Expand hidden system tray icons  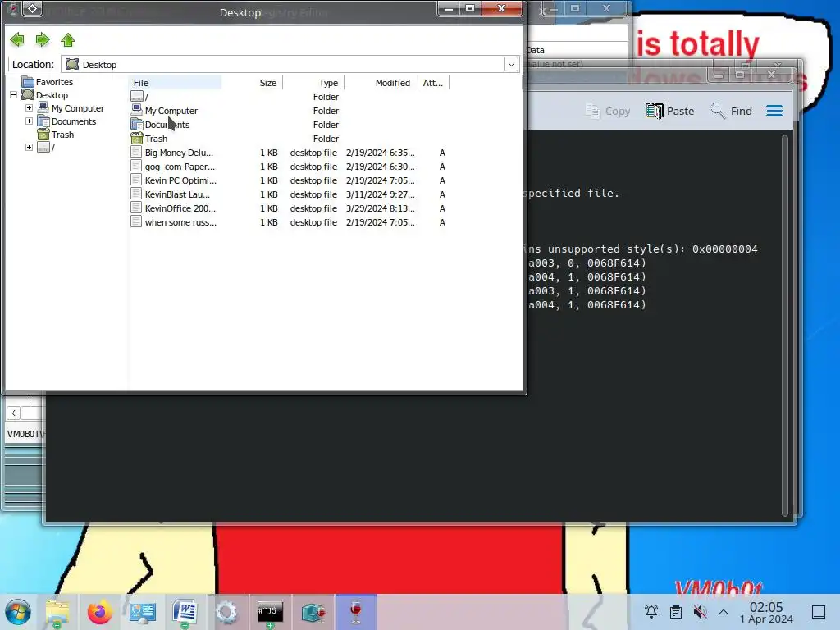click(724, 611)
